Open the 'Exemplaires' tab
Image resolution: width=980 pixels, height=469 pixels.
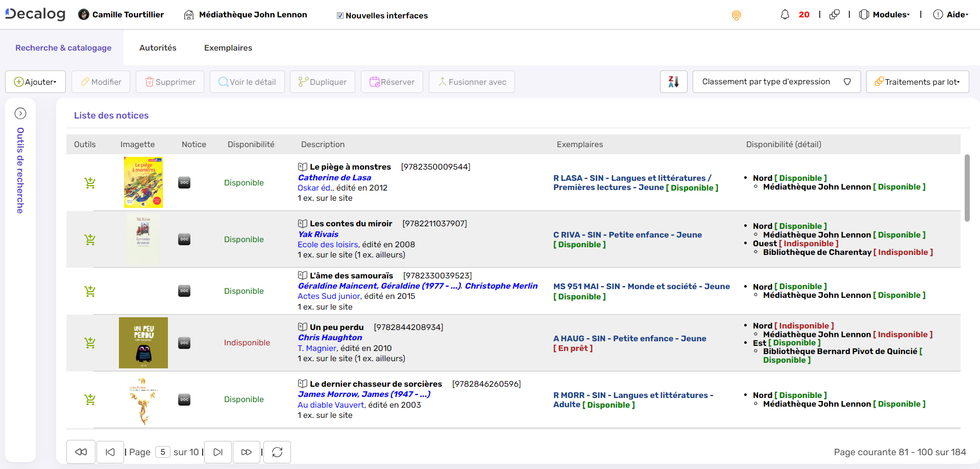[228, 48]
